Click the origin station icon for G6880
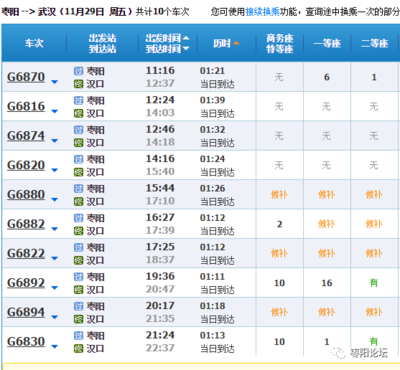The image size is (400, 370). click(x=78, y=189)
